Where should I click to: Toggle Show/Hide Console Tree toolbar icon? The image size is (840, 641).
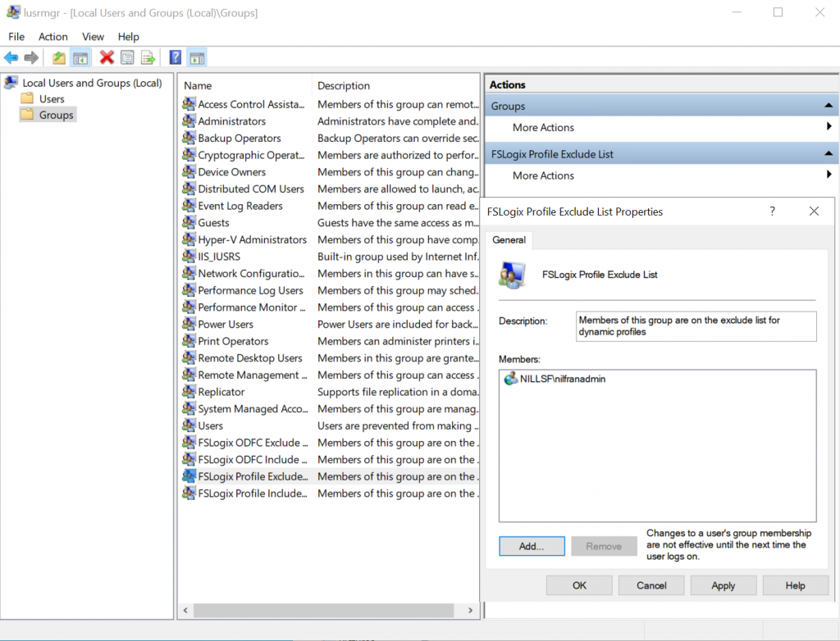(x=80, y=58)
